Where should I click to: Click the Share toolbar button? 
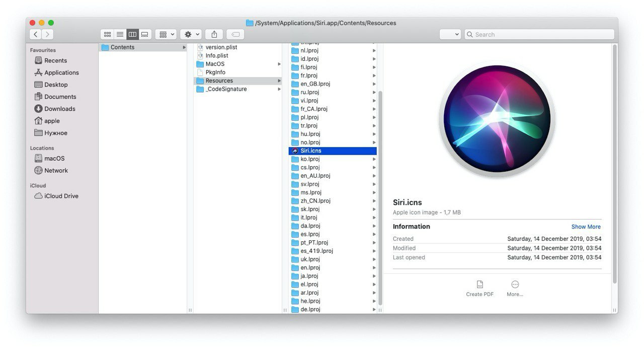pos(214,34)
